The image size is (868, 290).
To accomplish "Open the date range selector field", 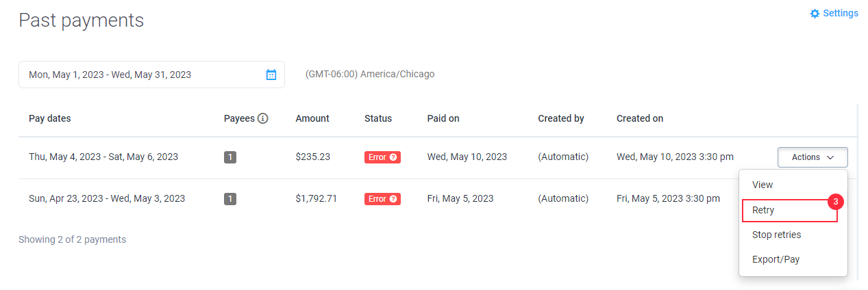I will 151,75.
